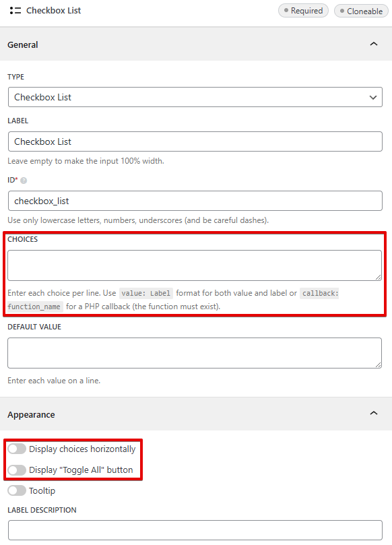The height and width of the screenshot is (545, 392).
Task: Toggle the Cloneable badge
Action: pos(361,11)
